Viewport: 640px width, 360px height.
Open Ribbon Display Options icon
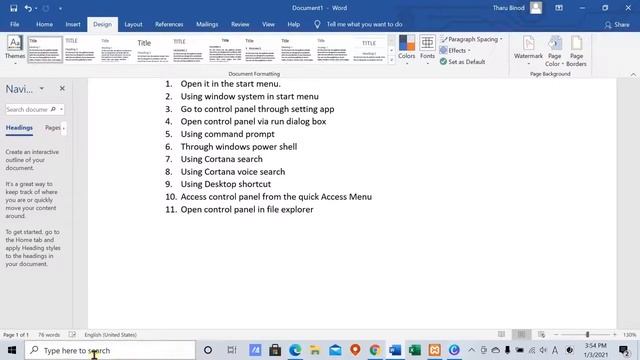pyautogui.click(x=559, y=8)
